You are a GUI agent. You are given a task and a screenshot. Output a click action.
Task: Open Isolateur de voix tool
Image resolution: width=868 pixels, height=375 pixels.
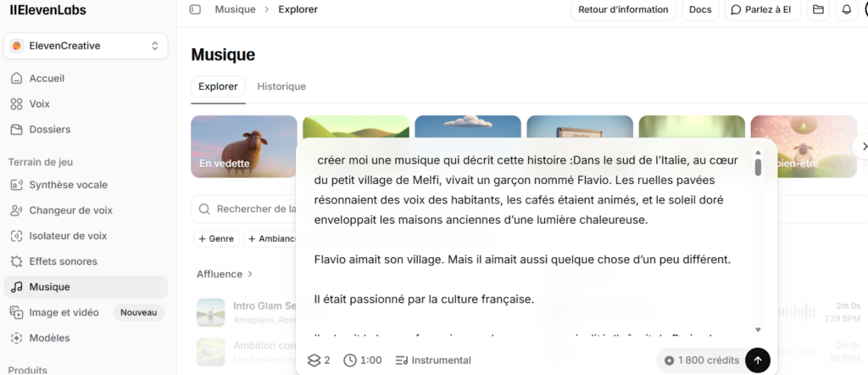pos(68,236)
